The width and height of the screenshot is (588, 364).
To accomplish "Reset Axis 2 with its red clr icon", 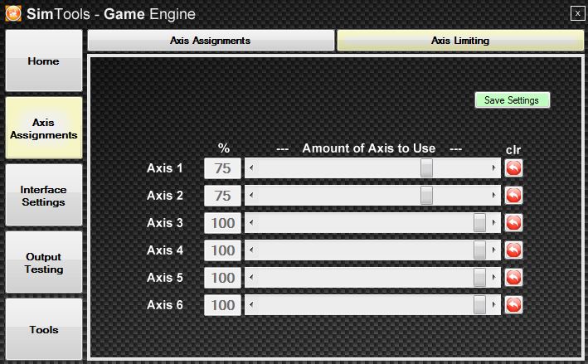I will pos(513,196).
